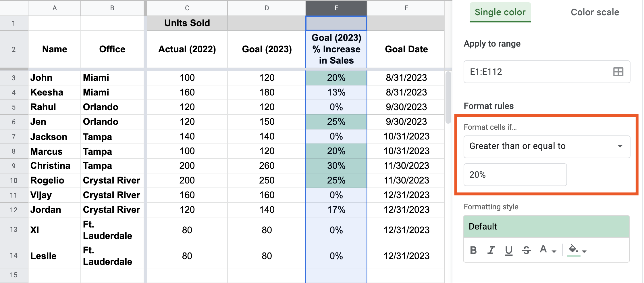Toggle strikethrough in formatting style

526,250
